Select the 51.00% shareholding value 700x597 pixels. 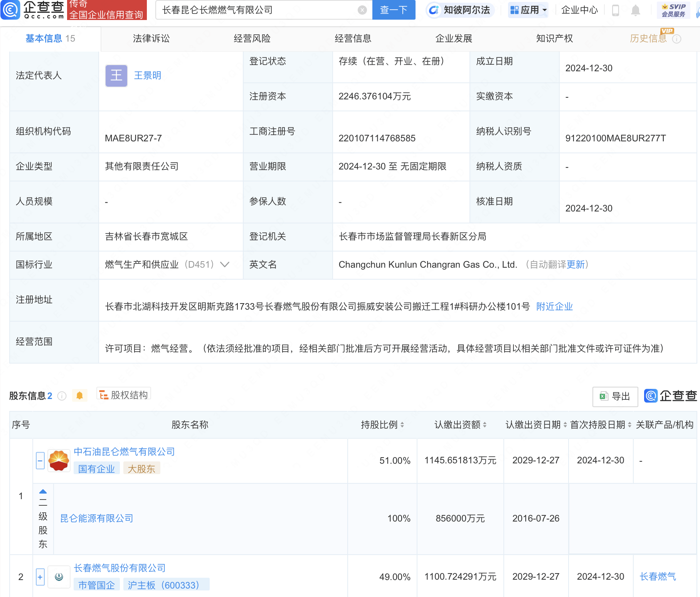pos(395,461)
